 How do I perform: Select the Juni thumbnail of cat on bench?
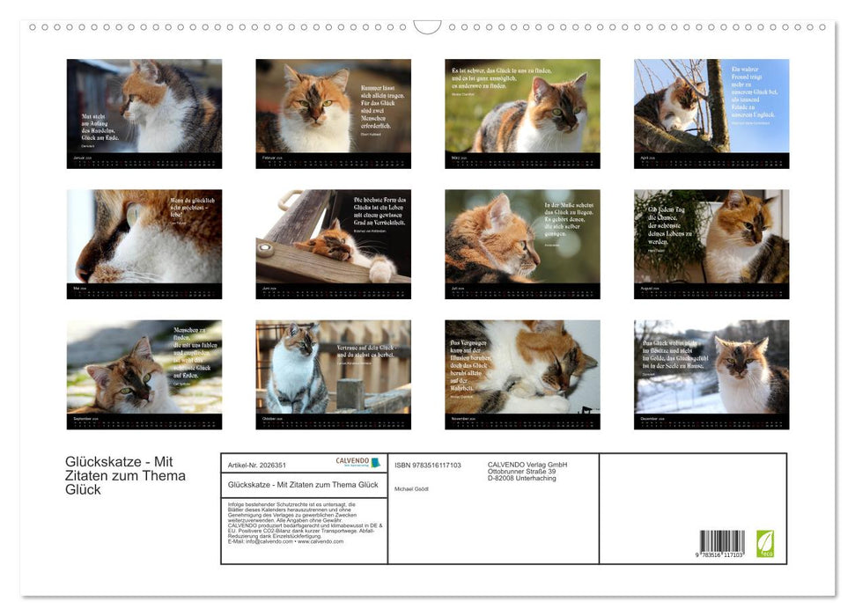pos(333,244)
